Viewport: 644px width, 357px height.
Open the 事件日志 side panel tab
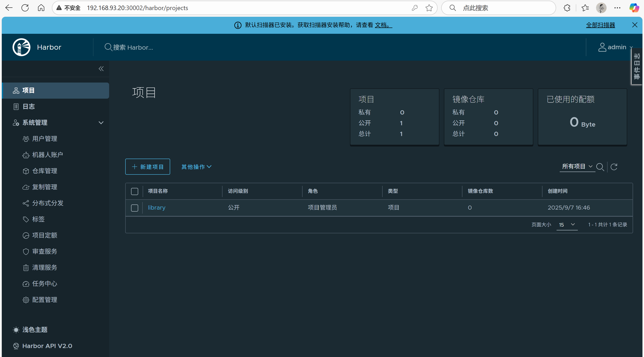[x=637, y=66]
